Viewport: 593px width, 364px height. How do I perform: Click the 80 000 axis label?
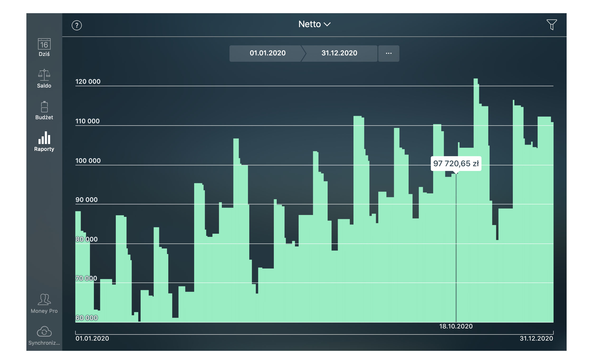coord(87,239)
